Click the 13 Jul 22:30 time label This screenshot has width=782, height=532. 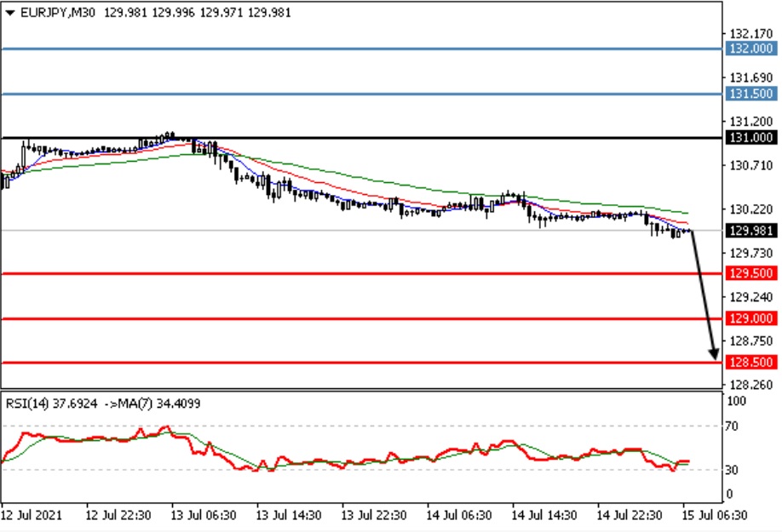tap(374, 515)
